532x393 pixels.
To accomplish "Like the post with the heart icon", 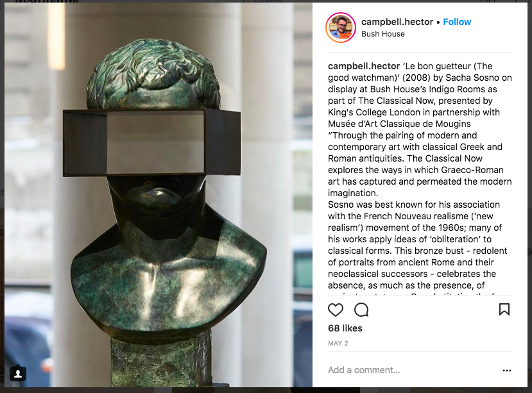I will [336, 310].
